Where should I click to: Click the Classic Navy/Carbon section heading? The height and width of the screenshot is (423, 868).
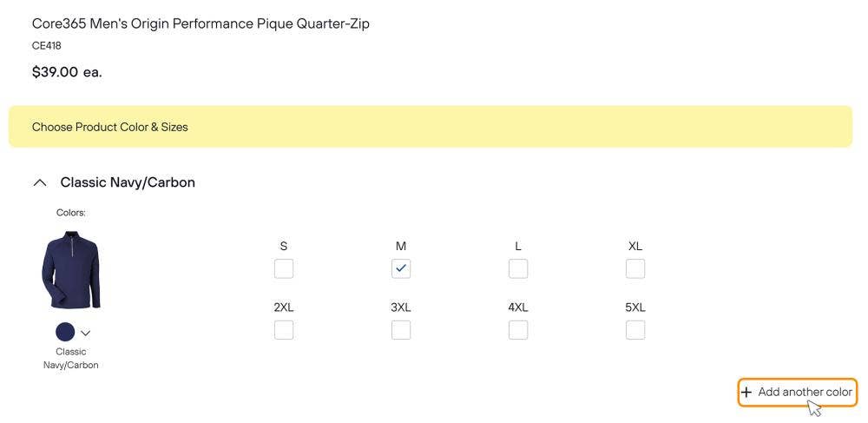point(128,182)
